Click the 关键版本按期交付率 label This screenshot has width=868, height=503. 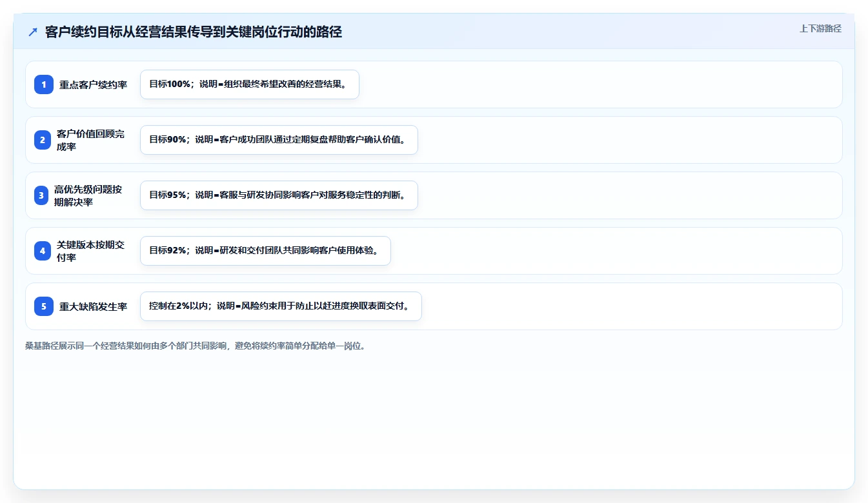pos(91,251)
